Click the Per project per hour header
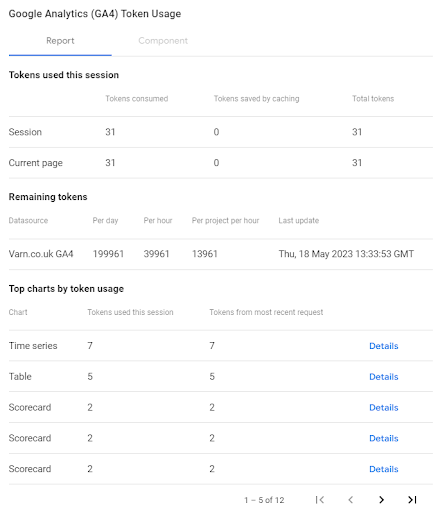The height and width of the screenshot is (512, 438). pyautogui.click(x=225, y=221)
